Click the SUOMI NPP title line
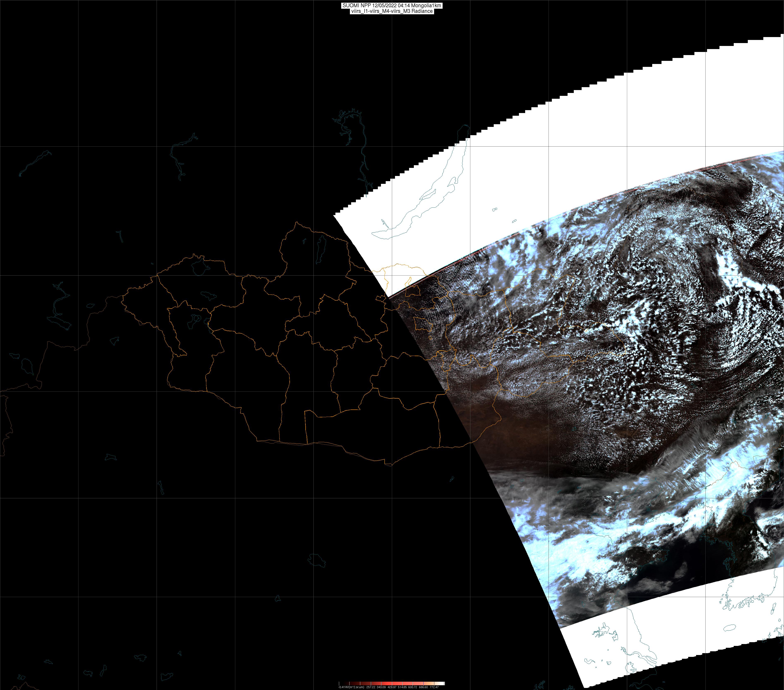 (x=392, y=5)
